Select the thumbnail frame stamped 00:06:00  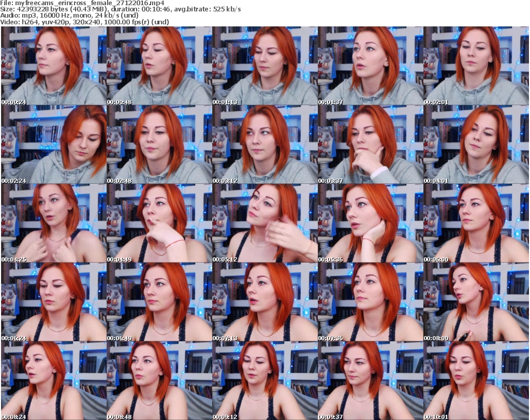point(476,223)
